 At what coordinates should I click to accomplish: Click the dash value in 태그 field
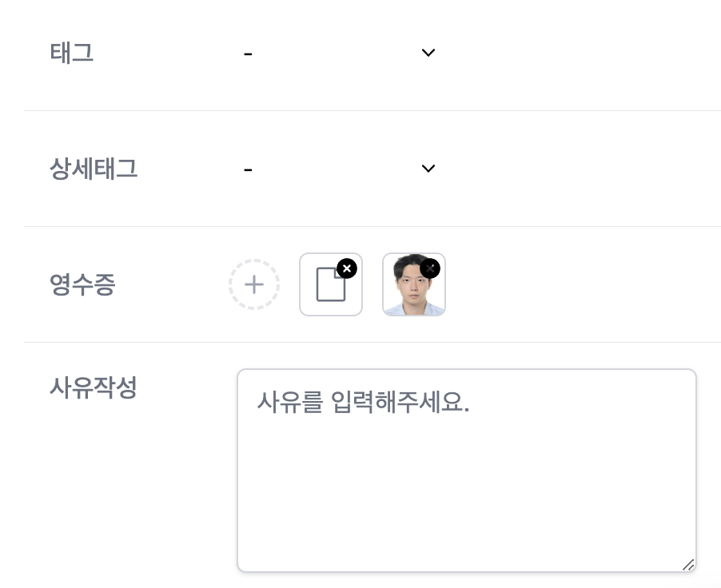pyautogui.click(x=248, y=54)
